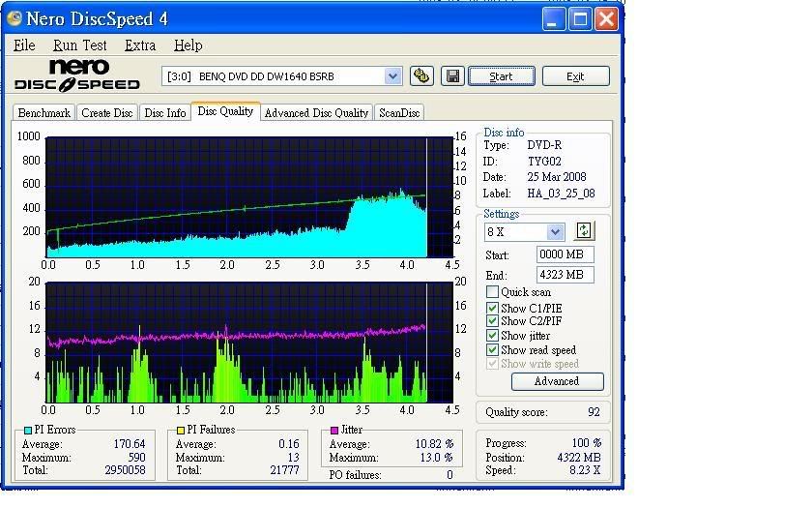812x508 pixels.
Task: Click PI Failures average 0.16
Action: tap(288, 444)
